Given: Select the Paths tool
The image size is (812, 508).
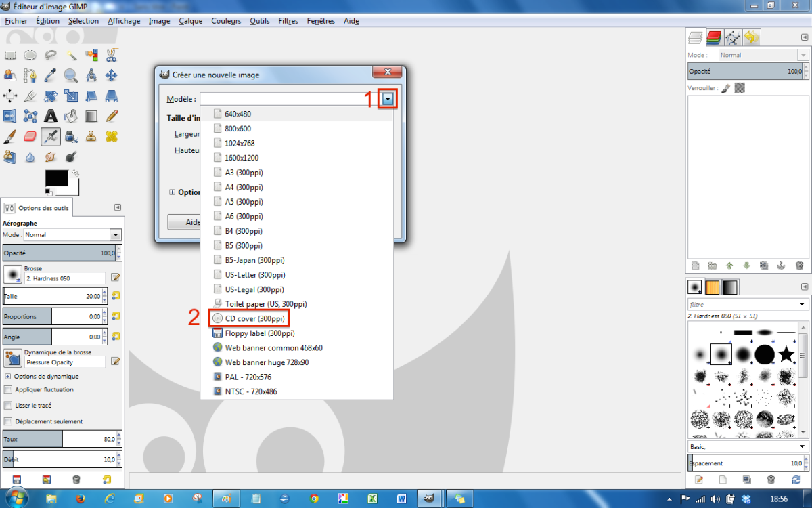Looking at the screenshot, I should 30,75.
